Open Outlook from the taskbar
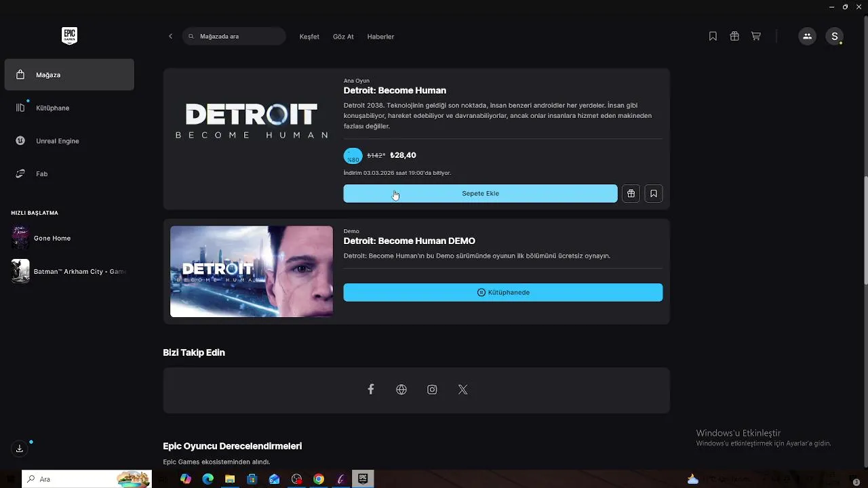This screenshot has height=488, width=868. pyautogui.click(x=274, y=479)
